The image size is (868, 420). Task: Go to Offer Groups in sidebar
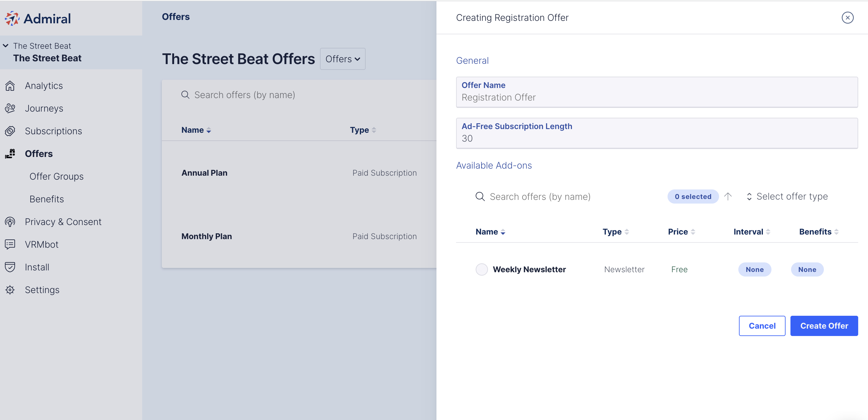point(57,176)
